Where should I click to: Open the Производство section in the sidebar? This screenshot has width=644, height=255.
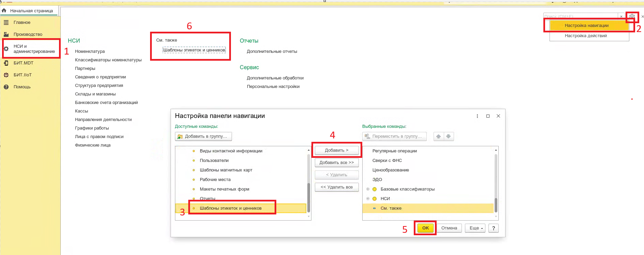coord(28,34)
